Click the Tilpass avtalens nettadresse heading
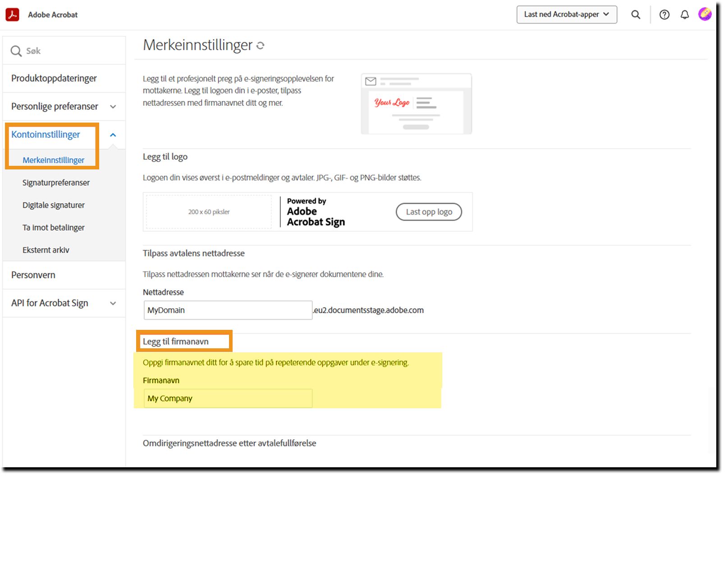Viewport: 728px width, 570px height. point(194,253)
